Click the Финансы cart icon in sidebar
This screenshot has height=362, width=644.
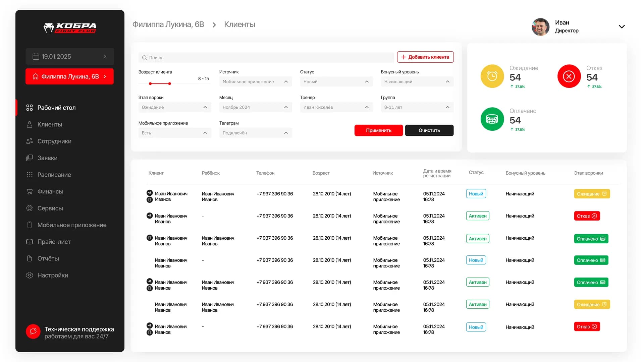[x=30, y=191]
